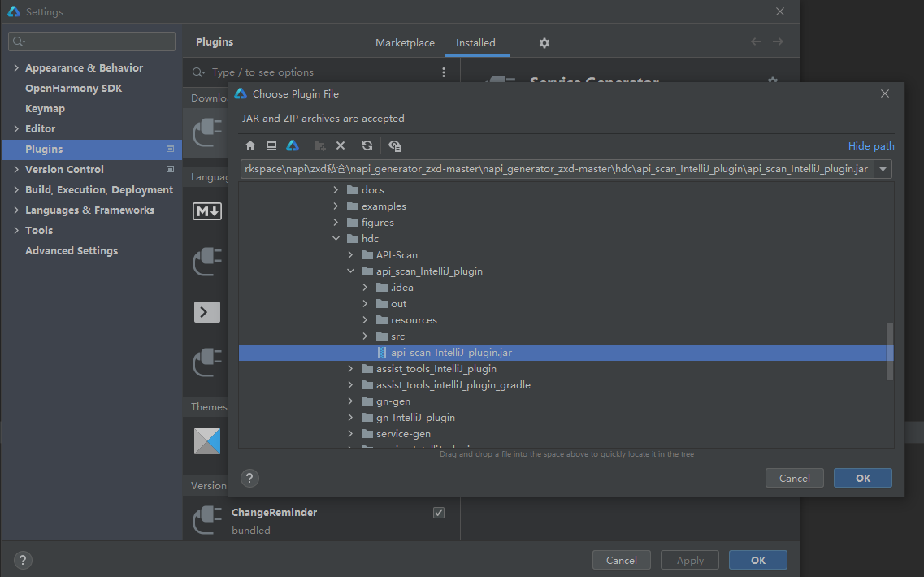
Task: Navigate forward with the right arrow
Action: click(778, 41)
